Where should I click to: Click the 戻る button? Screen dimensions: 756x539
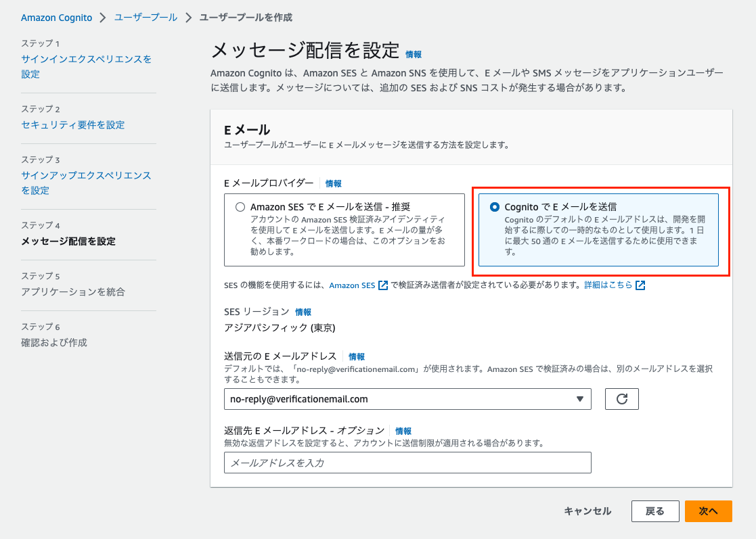click(x=655, y=511)
